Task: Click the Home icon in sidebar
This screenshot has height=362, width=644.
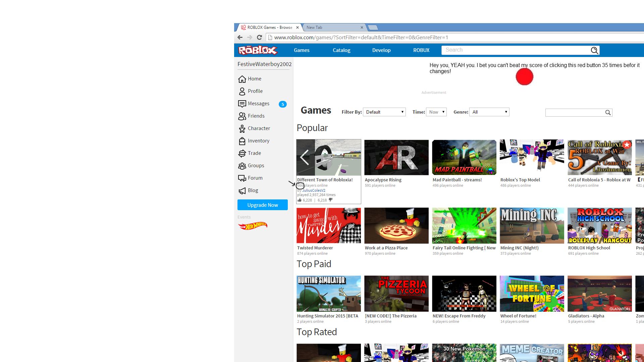Action: (242, 79)
